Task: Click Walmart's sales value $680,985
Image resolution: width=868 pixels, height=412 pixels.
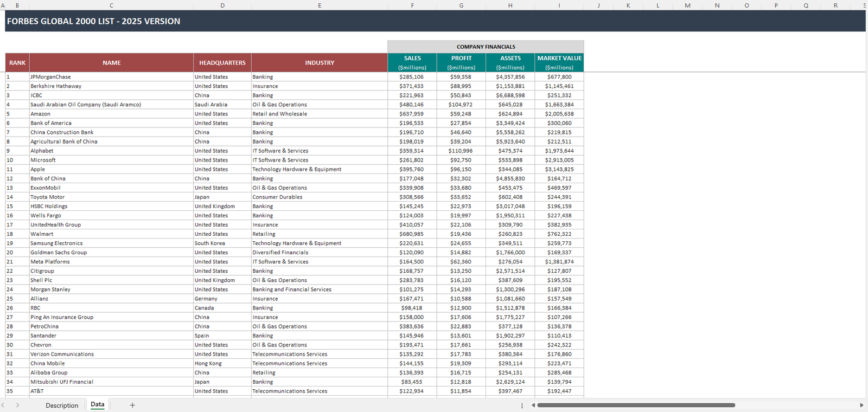Action: (x=412, y=234)
